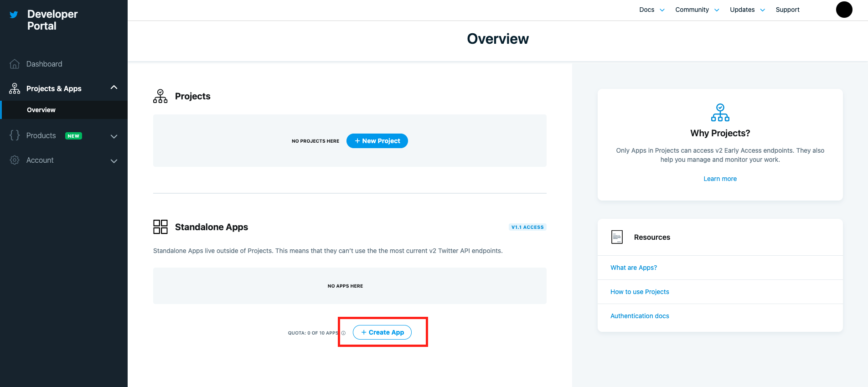Click the Create App button
The height and width of the screenshot is (387, 868).
coord(382,332)
